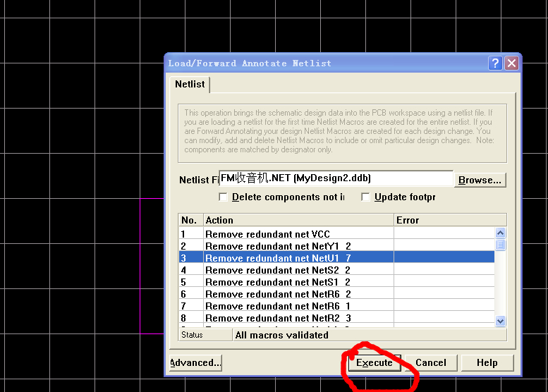Select row 'Remove redundant net NetS2 2'

[336, 270]
